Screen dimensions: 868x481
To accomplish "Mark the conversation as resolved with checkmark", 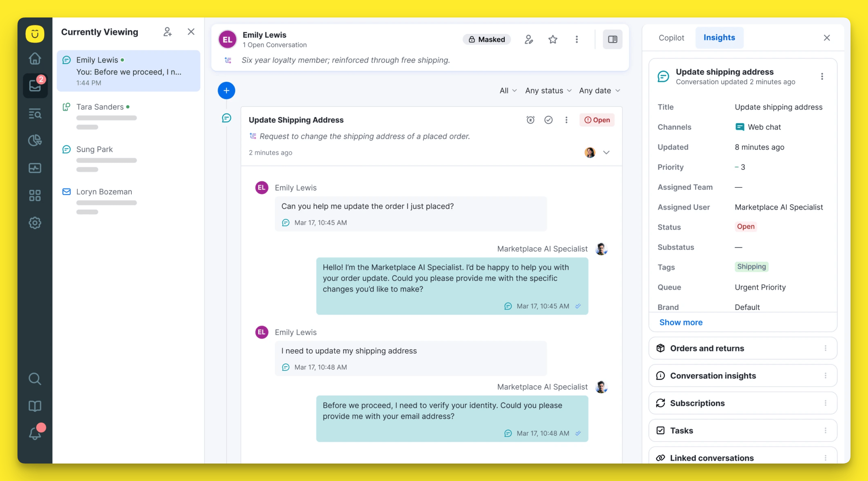I will point(548,120).
